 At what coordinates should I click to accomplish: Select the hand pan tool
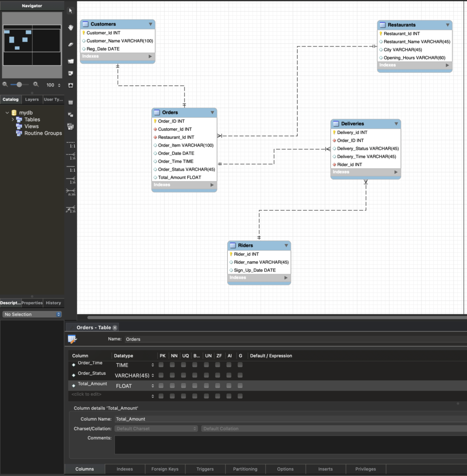[71, 27]
